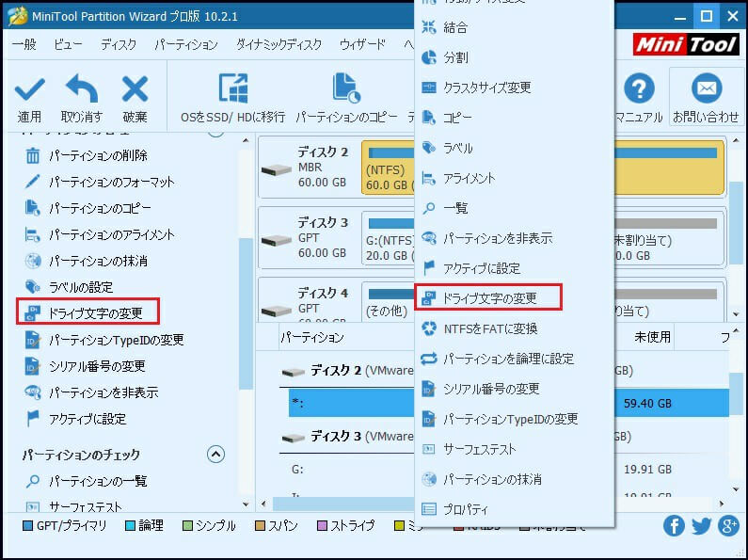Image resolution: width=748 pixels, height=560 pixels.
Task: Select Disk 3 GPT 60.00 GB entry
Action: tap(307, 237)
